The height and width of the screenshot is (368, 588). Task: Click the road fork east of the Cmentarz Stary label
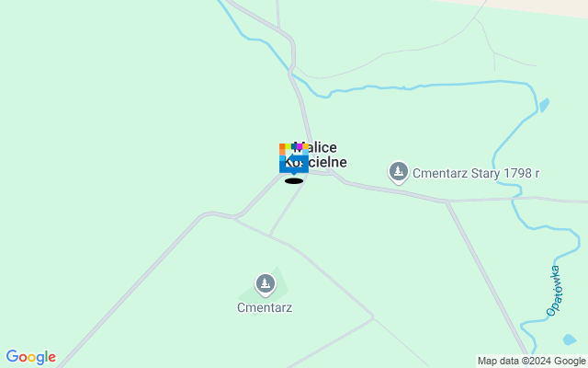point(447,201)
